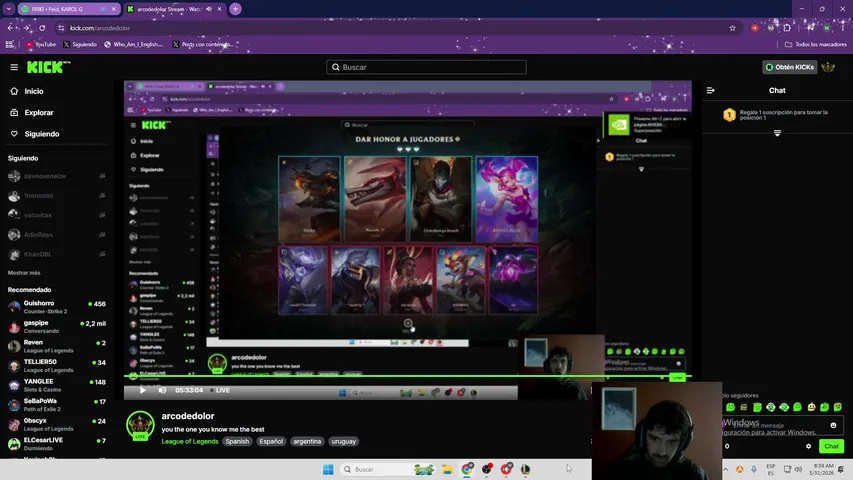Click Mostrar más under Siguiendo
This screenshot has height=480, width=853.
pos(24,273)
